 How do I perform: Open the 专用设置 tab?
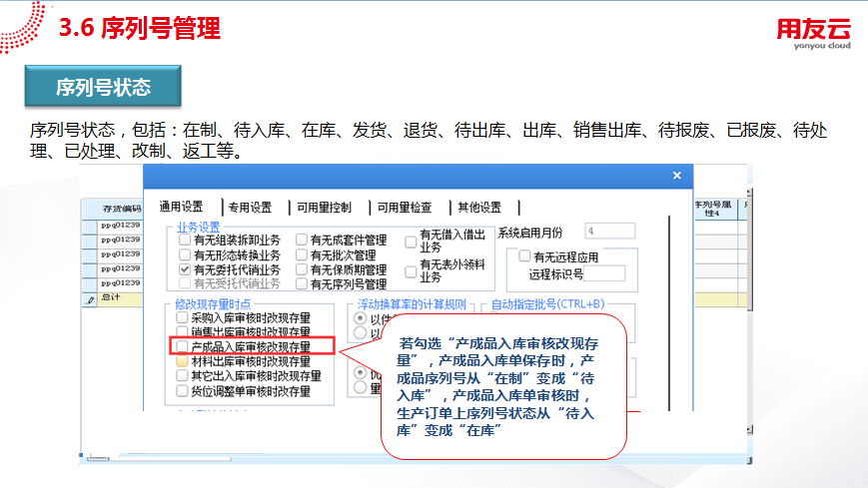[x=251, y=208]
